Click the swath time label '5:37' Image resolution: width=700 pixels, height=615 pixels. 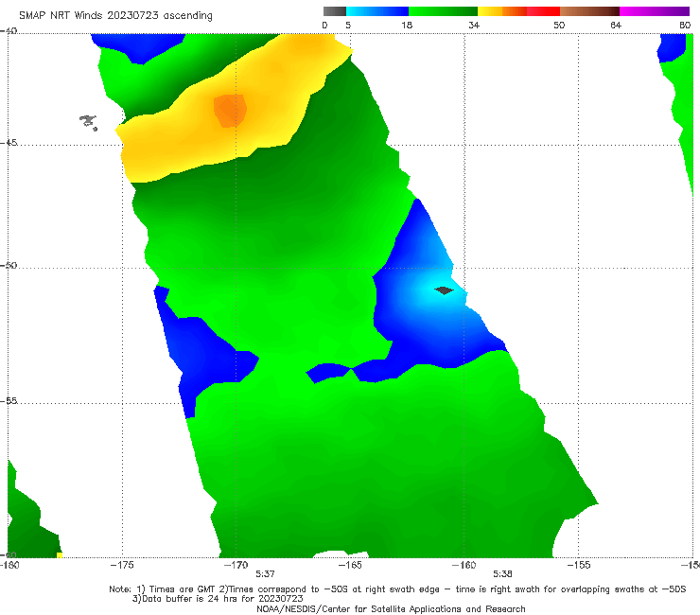point(265,574)
